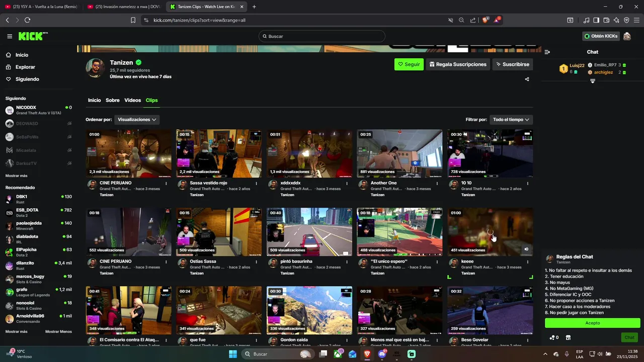Viewport: 644px width, 362px height.
Task: Play the El unico espero clip thumbnail
Action: [399, 232]
